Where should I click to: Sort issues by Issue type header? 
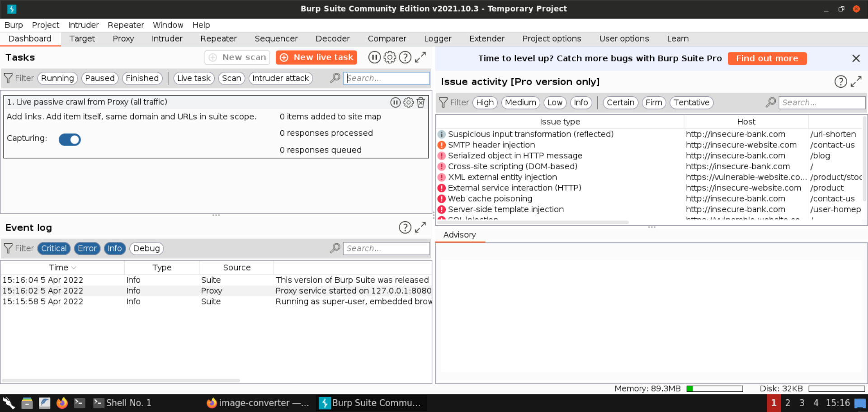[560, 122]
